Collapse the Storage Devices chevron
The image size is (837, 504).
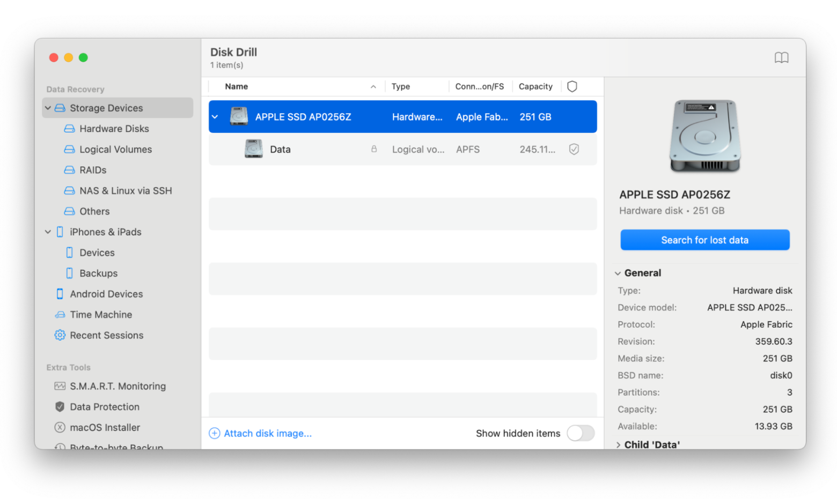point(48,108)
